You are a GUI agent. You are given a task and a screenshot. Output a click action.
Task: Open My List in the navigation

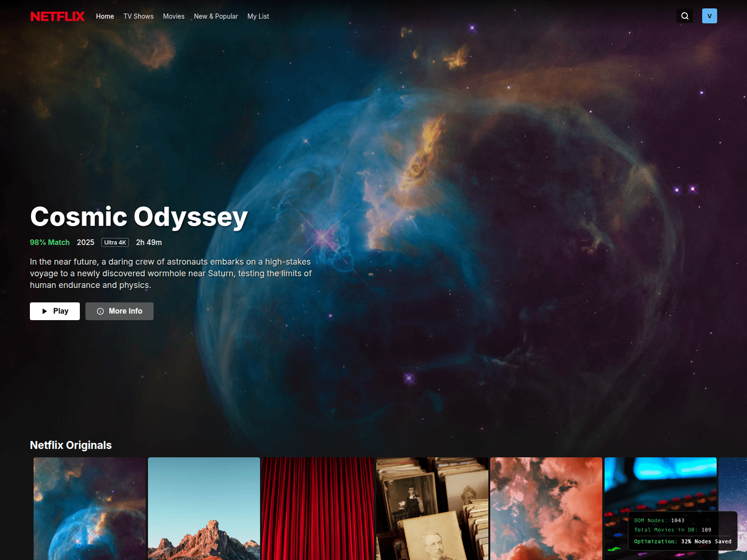[x=258, y=16]
